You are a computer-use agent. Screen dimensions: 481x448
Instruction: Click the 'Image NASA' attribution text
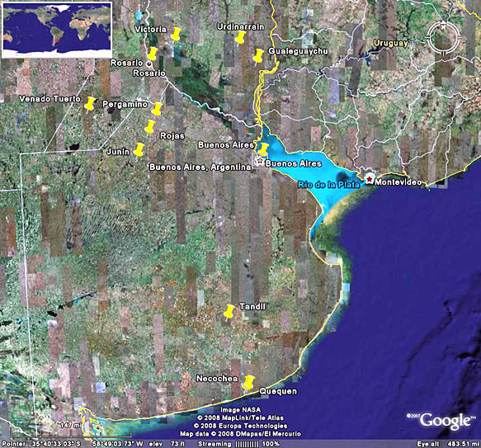coord(241,410)
